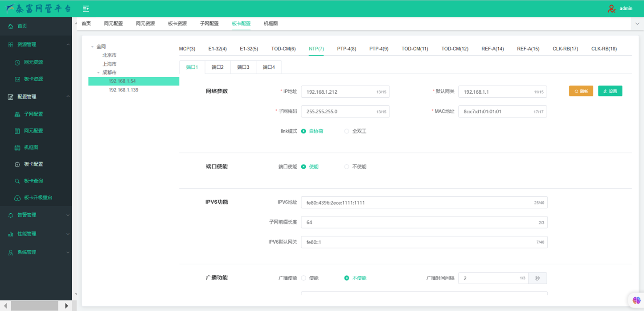644x311 pixels.
Task: Select 不使能 for 端口使能
Action: (347, 167)
